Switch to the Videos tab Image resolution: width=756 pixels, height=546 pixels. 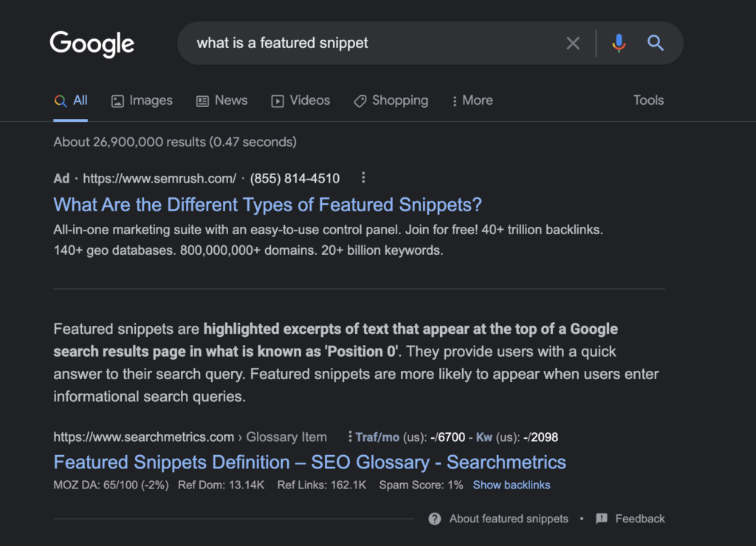click(x=300, y=100)
